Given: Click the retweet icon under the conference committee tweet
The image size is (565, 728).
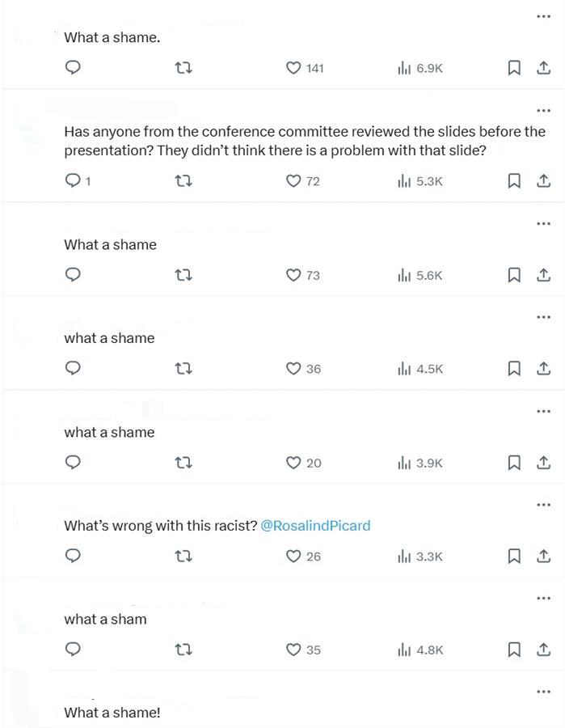Looking at the screenshot, I should pos(183,180).
